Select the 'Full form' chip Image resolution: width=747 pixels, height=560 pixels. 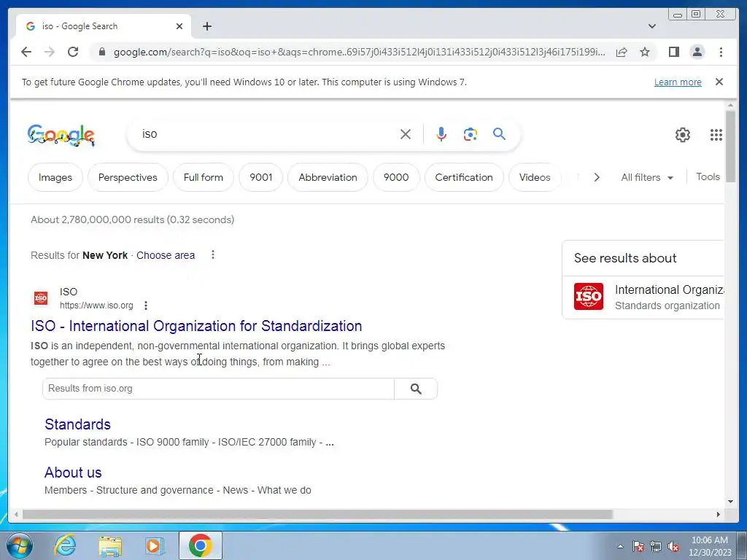(204, 177)
